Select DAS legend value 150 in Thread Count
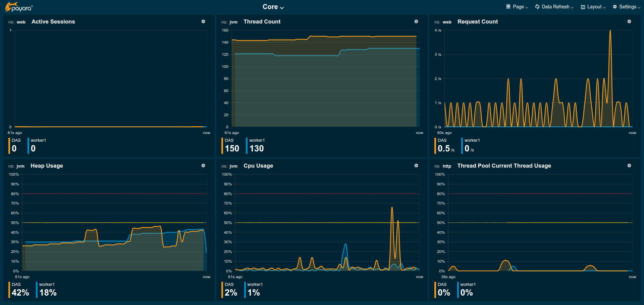Screen dimensions: 644x305 [231, 146]
